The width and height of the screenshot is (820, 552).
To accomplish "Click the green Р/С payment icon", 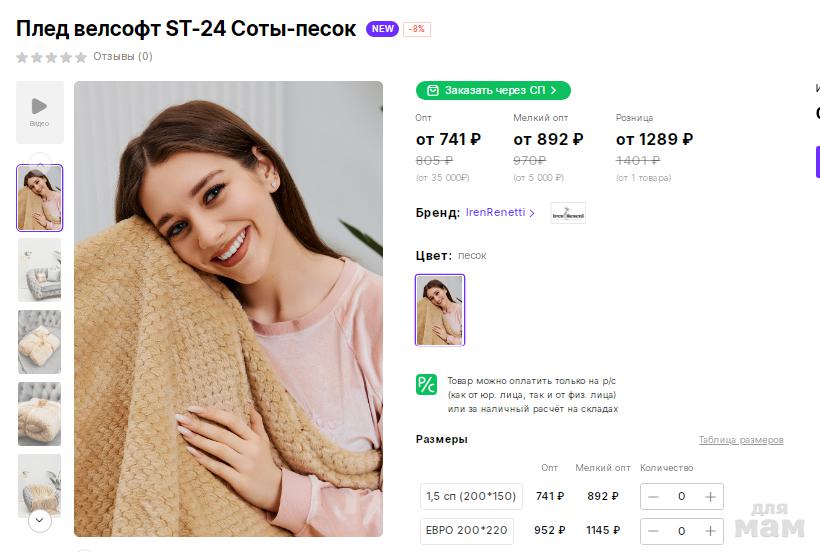I will (427, 384).
